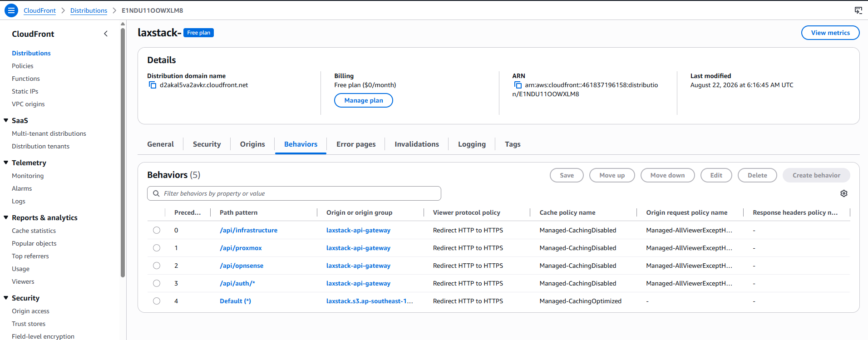Viewport: 868px width, 340px height.
Task: Open laxstack-api-gateway origin for /api/infrastructure row
Action: coord(358,230)
